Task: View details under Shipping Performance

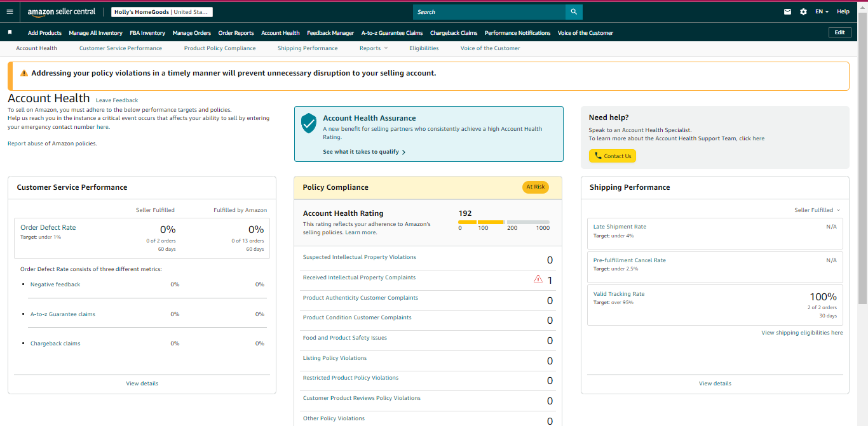Action: (715, 383)
